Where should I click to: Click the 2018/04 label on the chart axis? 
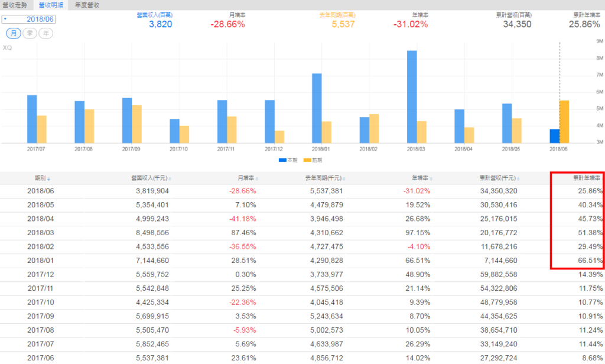tap(463, 149)
